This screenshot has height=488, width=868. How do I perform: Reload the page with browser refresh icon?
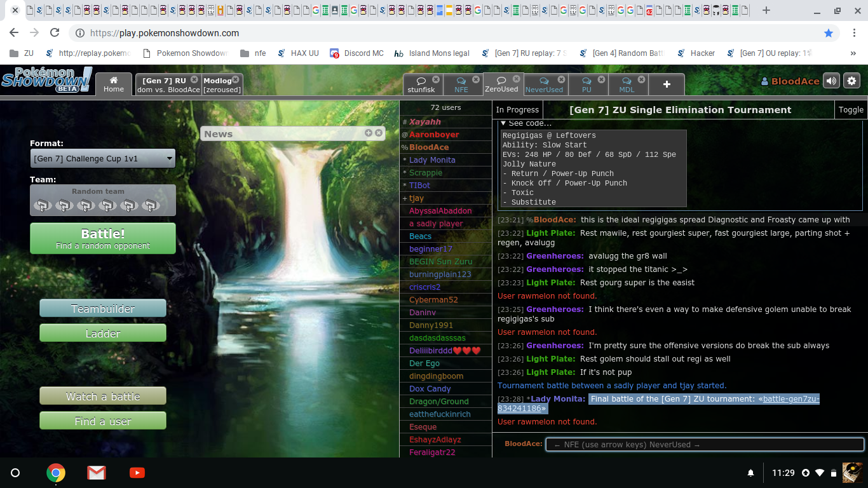click(x=55, y=33)
